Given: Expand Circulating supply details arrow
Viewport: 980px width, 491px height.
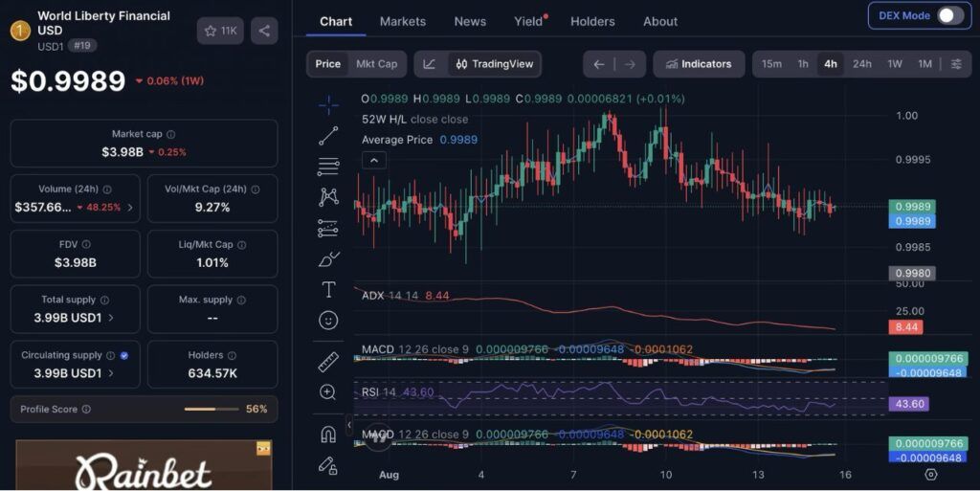Looking at the screenshot, I should coord(111,373).
